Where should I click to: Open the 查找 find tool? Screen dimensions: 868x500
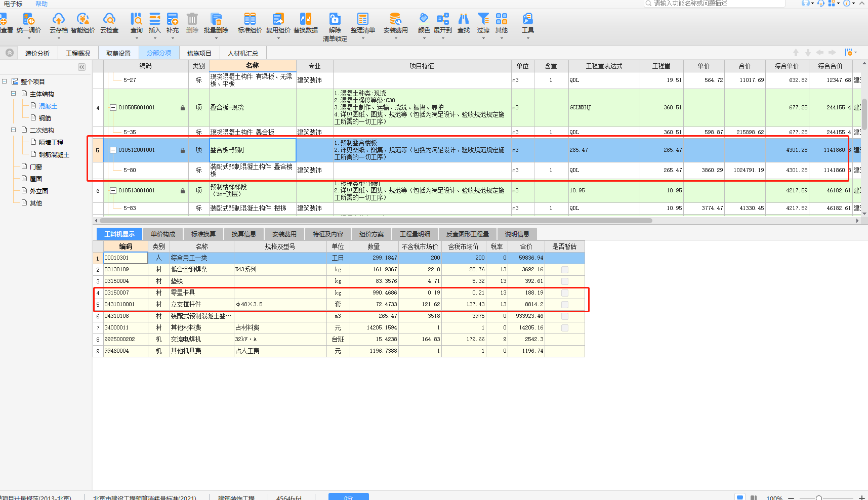click(464, 20)
